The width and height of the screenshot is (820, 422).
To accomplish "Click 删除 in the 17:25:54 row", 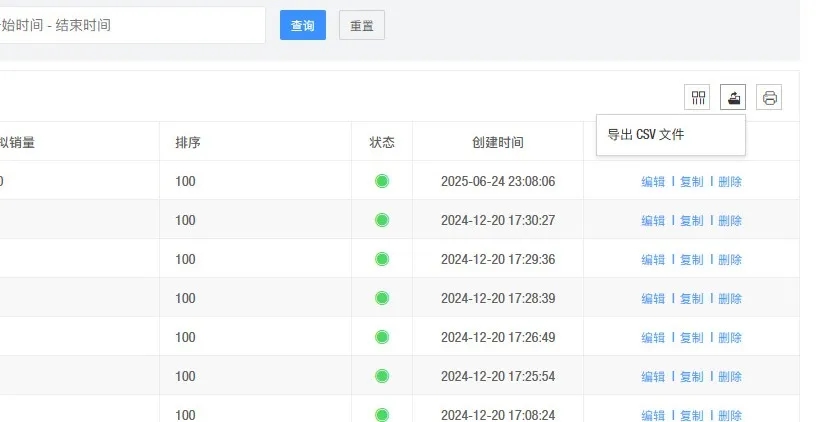I will pyautogui.click(x=730, y=376).
